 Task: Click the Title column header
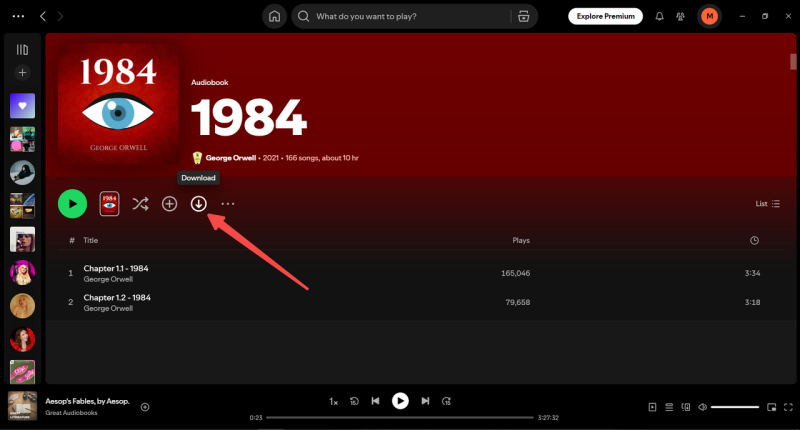[90, 240]
